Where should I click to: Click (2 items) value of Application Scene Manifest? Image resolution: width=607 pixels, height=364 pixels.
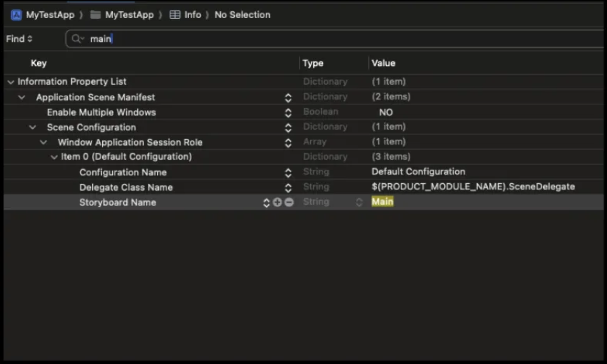tap(391, 97)
